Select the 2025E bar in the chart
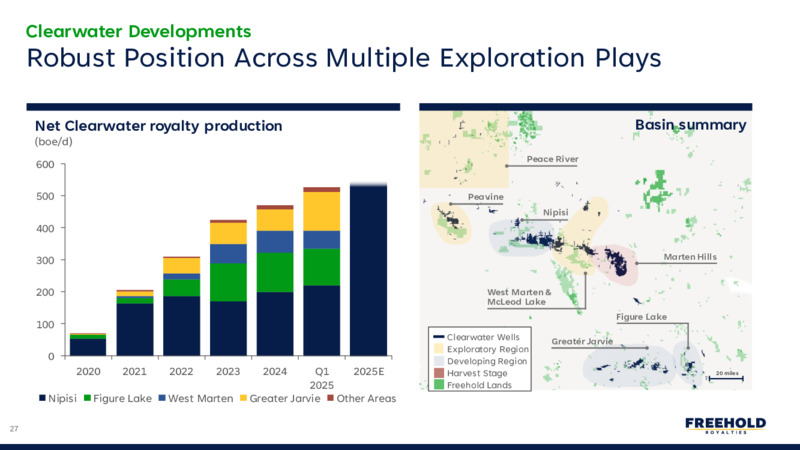800x450 pixels. pyautogui.click(x=368, y=269)
